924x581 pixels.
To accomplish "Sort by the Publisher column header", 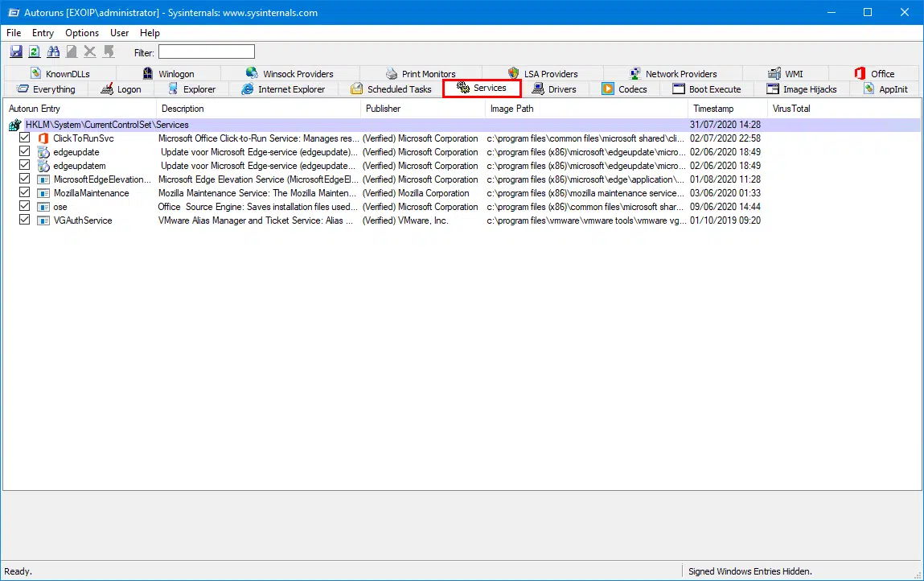I will point(422,109).
